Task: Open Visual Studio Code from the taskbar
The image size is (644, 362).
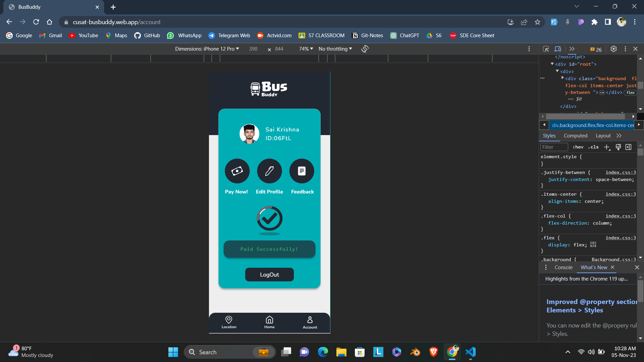Action: (471, 352)
